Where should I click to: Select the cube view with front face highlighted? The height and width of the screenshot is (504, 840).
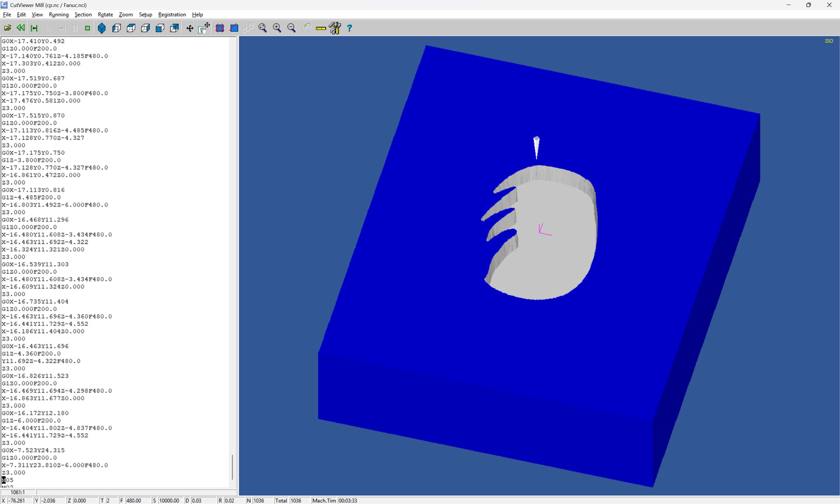(x=160, y=28)
